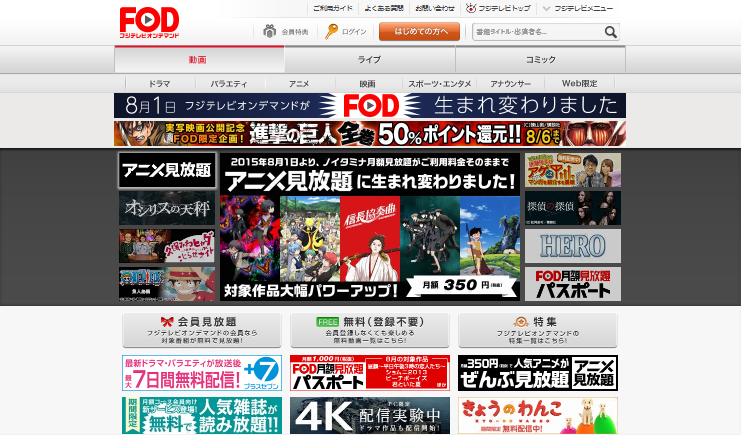The width and height of the screenshot is (741, 435).
Task: Click the 人気雑誌が読み放題 banner
Action: pyautogui.click(x=202, y=415)
